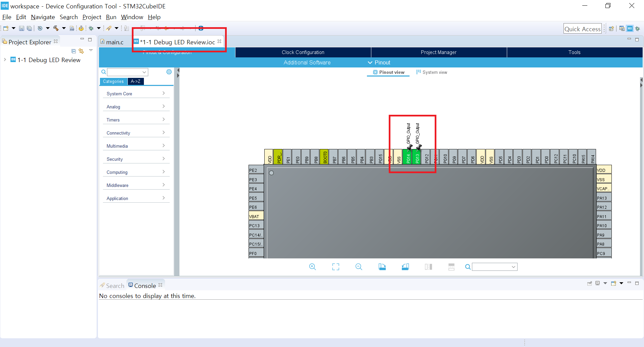Click the PG13 pin on the chip

pyautogui.click(x=417, y=157)
